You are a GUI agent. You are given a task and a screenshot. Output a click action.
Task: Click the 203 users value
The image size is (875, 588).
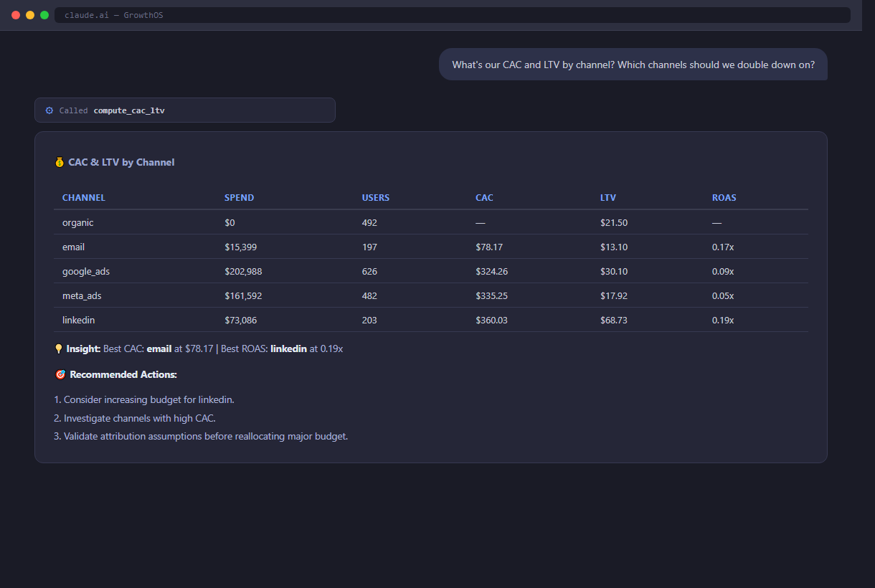pos(369,320)
